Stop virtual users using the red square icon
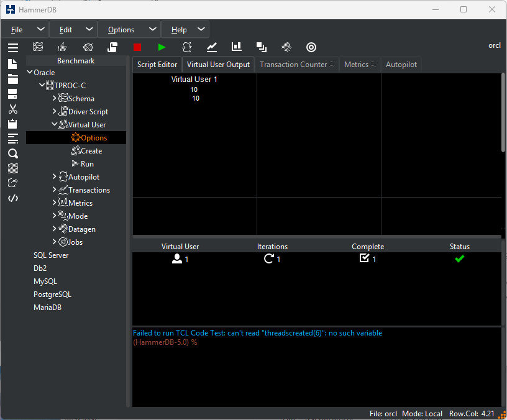This screenshot has width=507, height=420. pyautogui.click(x=137, y=47)
